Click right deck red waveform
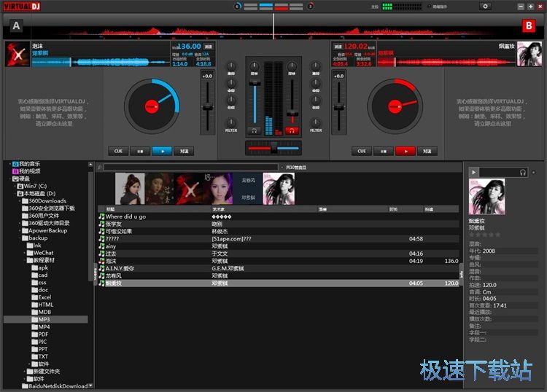The image size is (547, 392). click(446, 63)
